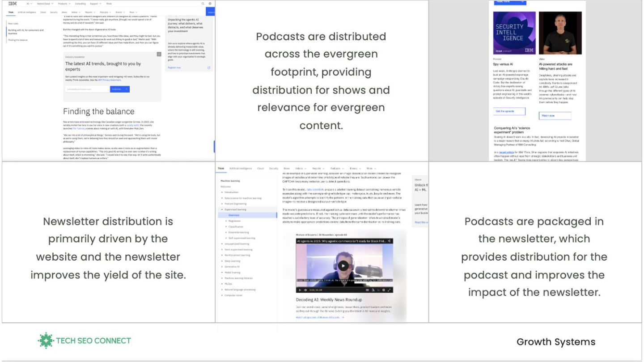Viewport: 644px width, 362px height.
Task: Click the Get the episode button
Action: click(509, 111)
